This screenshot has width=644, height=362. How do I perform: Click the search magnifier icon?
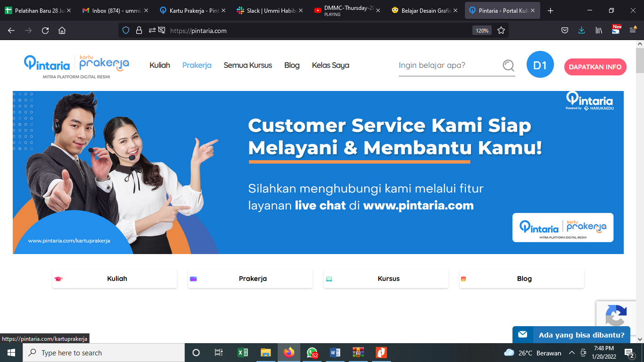pyautogui.click(x=508, y=65)
